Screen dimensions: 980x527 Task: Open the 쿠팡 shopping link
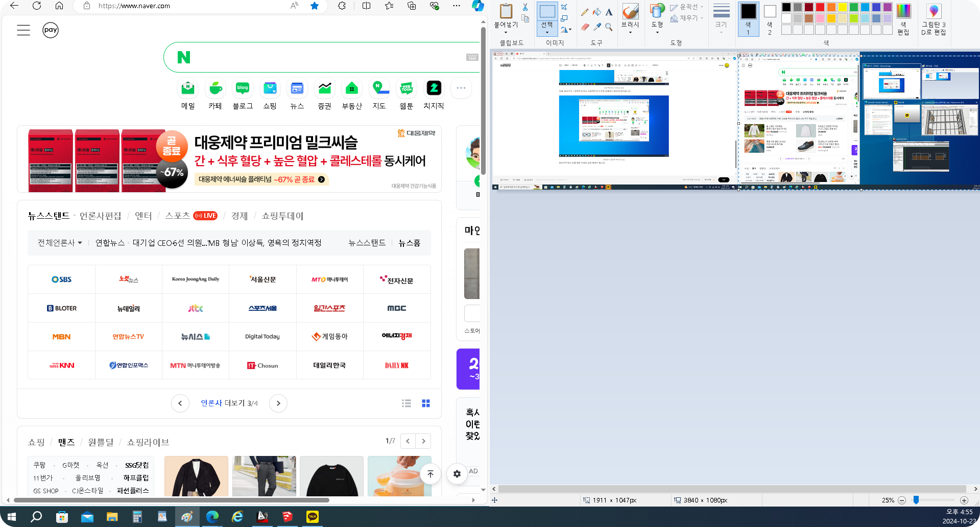tap(39, 465)
